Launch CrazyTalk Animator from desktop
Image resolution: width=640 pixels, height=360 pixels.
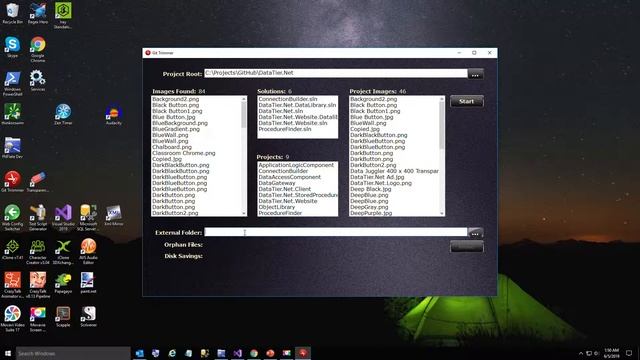[x=12, y=285]
